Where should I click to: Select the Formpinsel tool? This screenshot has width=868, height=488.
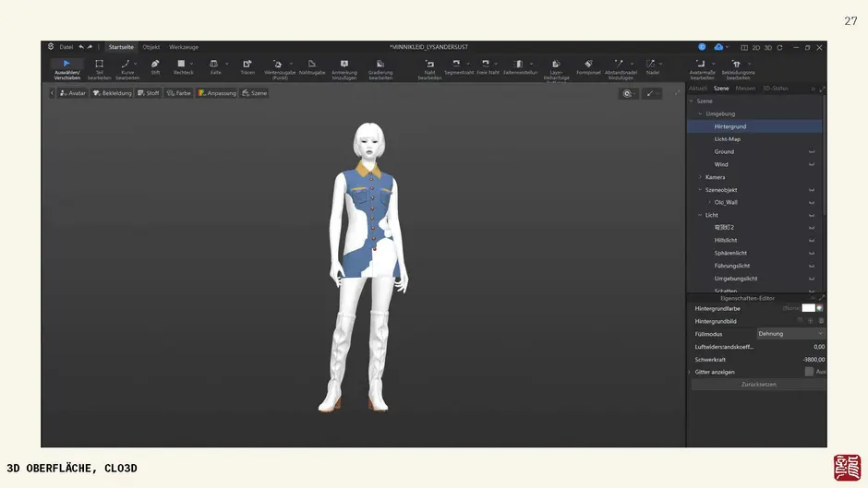[588, 66]
